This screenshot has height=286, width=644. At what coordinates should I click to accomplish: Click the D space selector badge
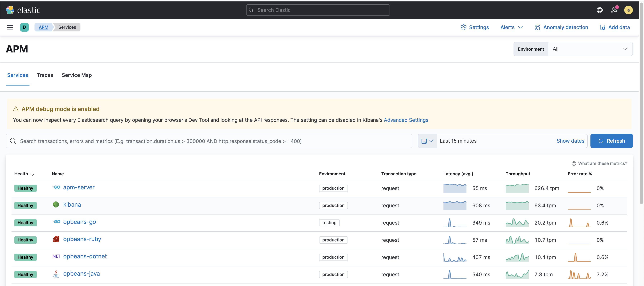pyautogui.click(x=24, y=27)
